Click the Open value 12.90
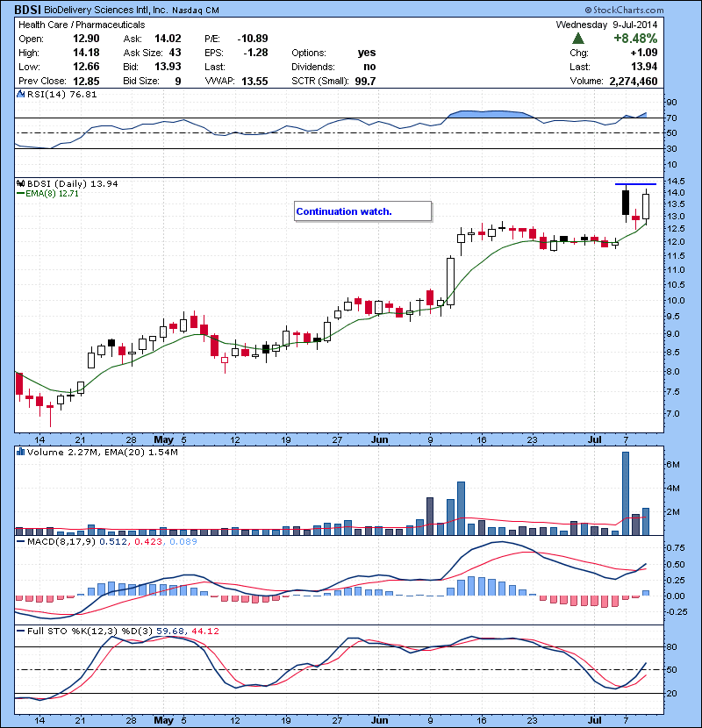The image size is (702, 728). (86, 39)
